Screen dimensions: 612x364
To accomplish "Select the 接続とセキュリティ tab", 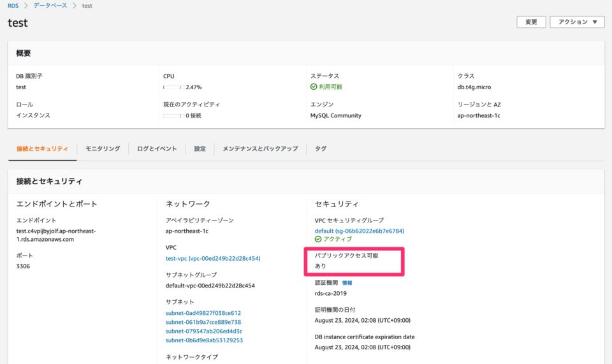I will pos(42,149).
